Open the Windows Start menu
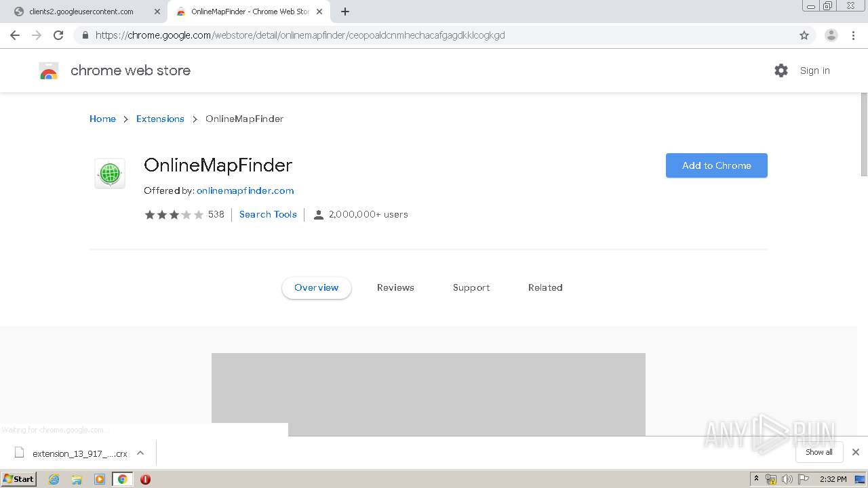The width and height of the screenshot is (868, 488). 19,479
